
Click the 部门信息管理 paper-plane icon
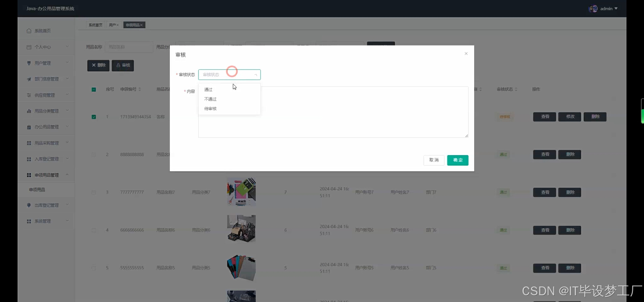pos(29,79)
